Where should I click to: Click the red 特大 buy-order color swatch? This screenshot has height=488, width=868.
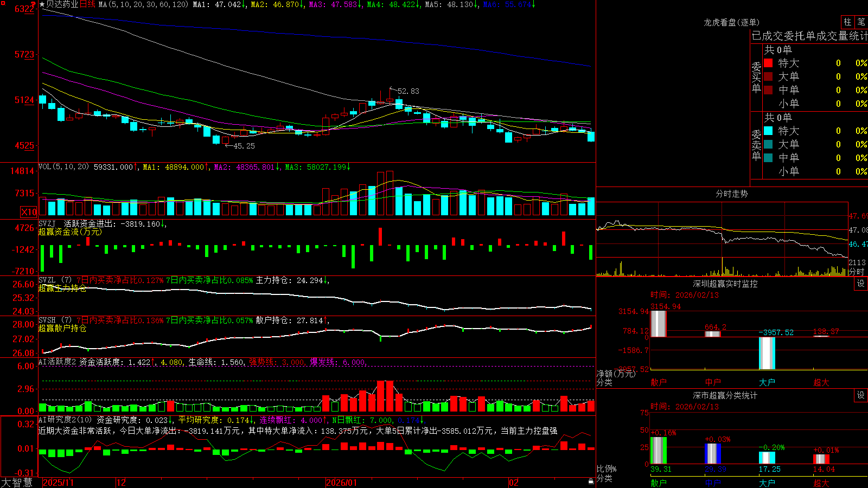(768, 63)
